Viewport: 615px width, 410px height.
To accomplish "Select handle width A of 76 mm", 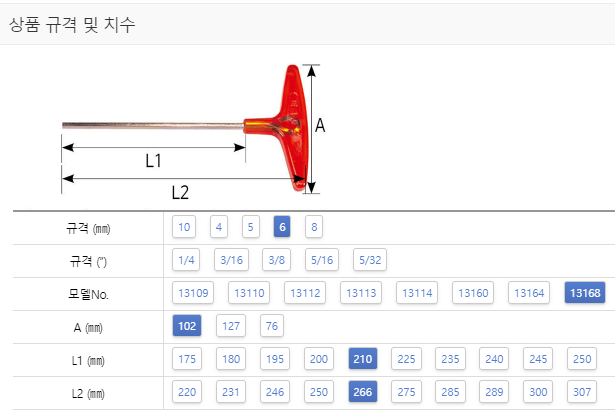I will 272,326.
